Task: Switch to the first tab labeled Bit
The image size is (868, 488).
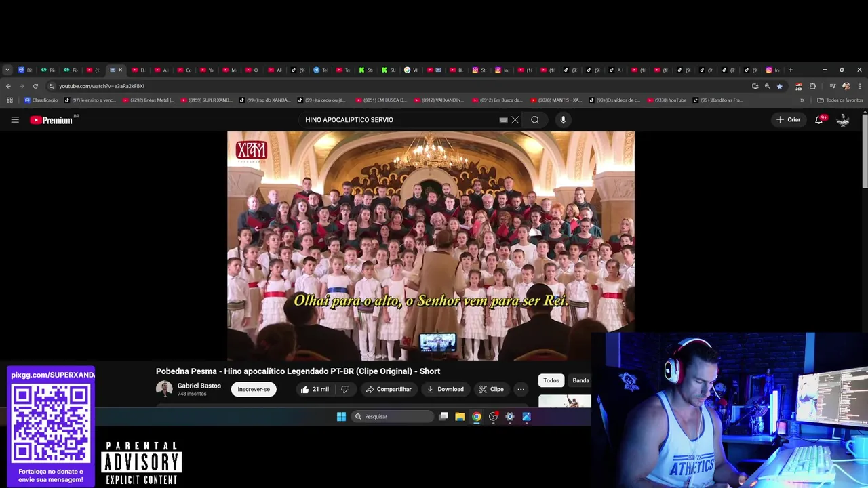Action: 26,70
